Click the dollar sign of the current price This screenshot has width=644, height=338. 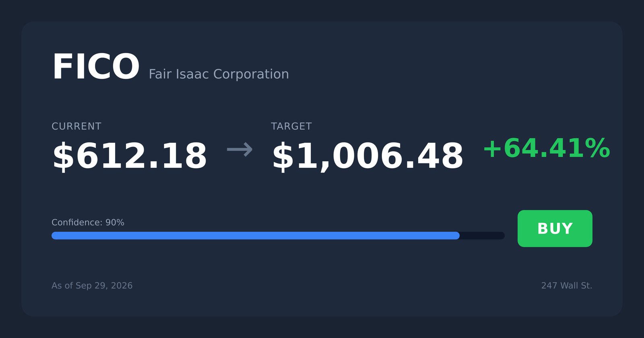[x=64, y=157]
